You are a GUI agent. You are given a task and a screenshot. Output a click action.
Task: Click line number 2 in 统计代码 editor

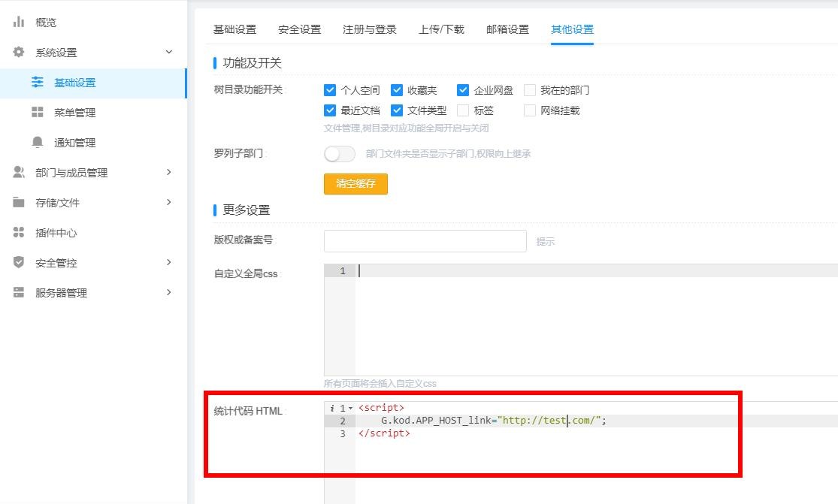click(x=343, y=421)
